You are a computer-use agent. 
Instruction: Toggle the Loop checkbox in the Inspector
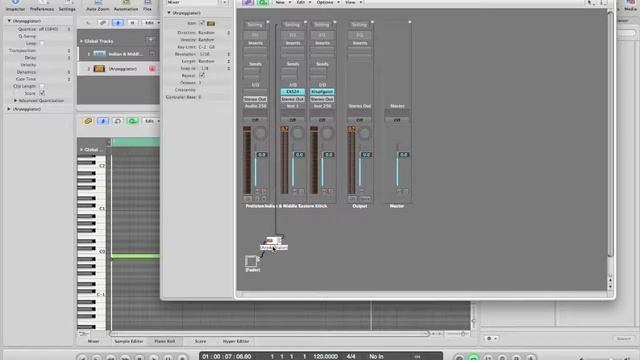[x=42, y=43]
